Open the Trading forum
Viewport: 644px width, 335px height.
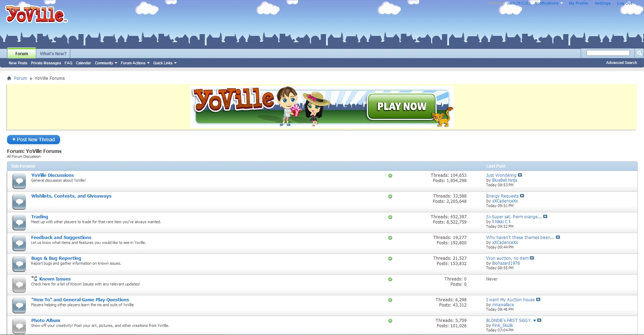coord(40,217)
